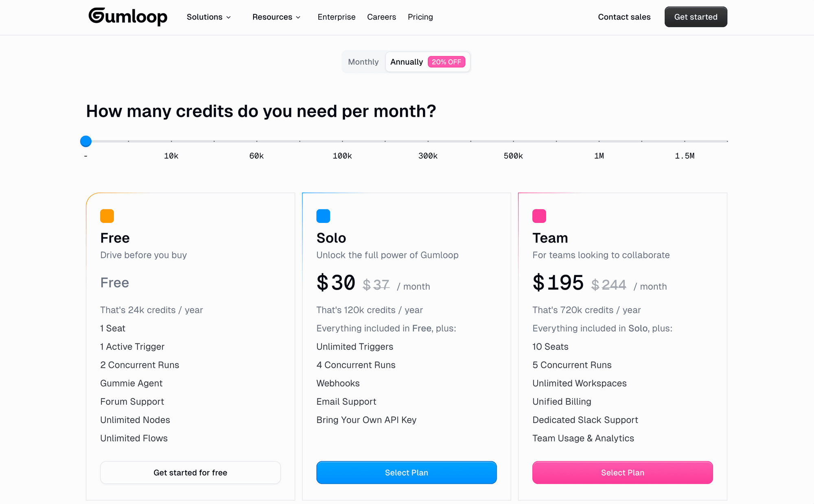Switch billing to Monthly

pyautogui.click(x=363, y=62)
